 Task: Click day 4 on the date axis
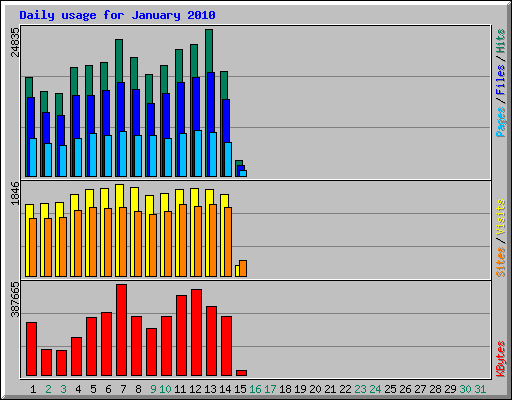pos(78,389)
